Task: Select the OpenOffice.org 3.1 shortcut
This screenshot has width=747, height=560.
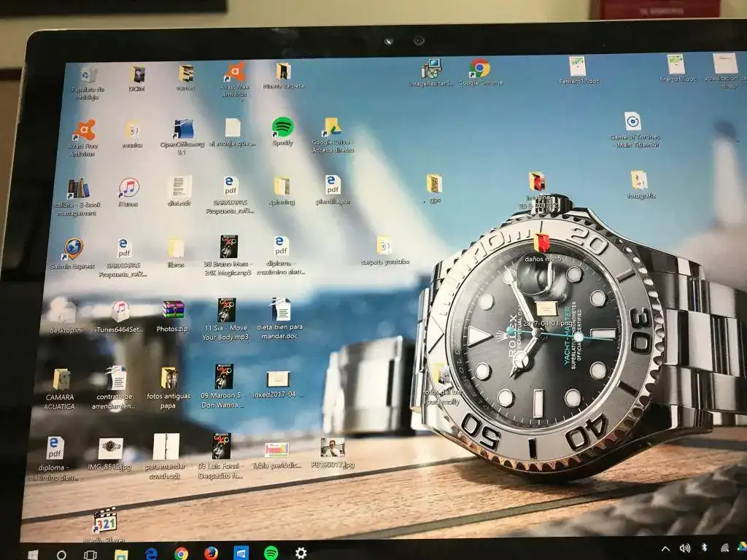Action: (183, 130)
